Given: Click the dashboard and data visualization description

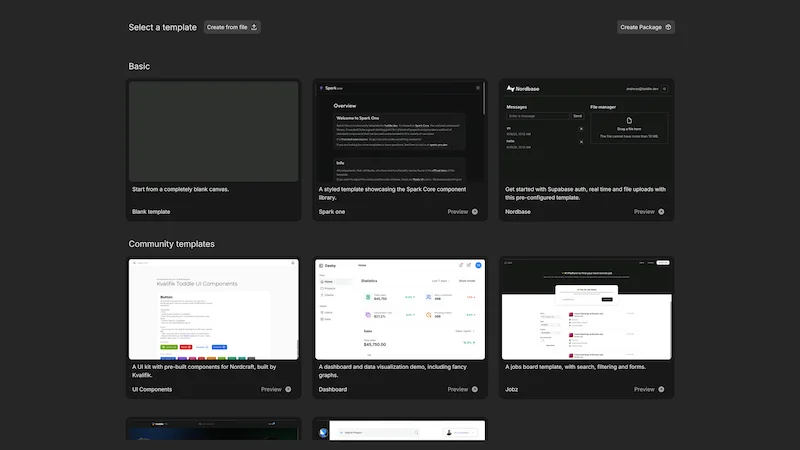Looking at the screenshot, I should [x=393, y=371].
